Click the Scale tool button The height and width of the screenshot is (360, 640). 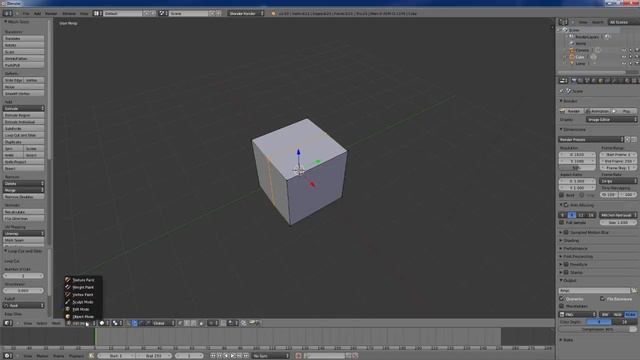(24, 52)
